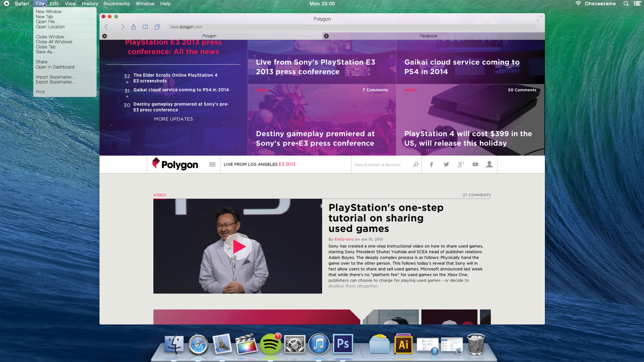Click the www.polygon.com address field
Image resolution: width=644 pixels, height=362 pixels.
pyautogui.click(x=352, y=27)
